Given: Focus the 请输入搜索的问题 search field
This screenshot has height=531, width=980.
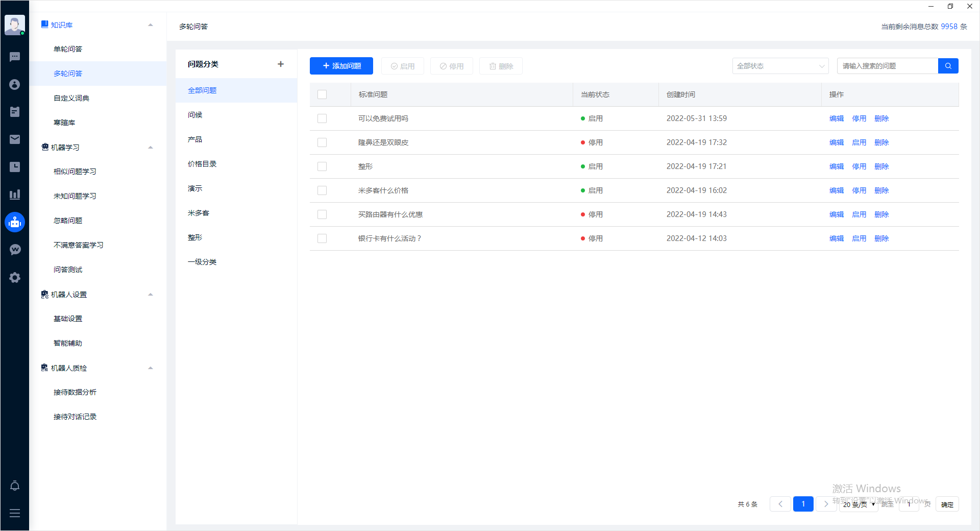Looking at the screenshot, I should click(888, 66).
